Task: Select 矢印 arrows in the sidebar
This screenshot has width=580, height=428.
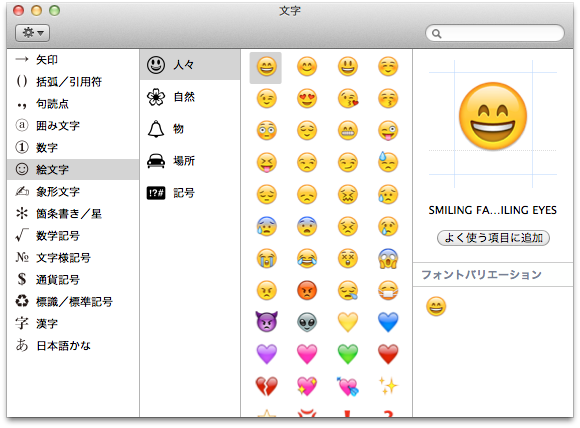Action: (x=73, y=60)
